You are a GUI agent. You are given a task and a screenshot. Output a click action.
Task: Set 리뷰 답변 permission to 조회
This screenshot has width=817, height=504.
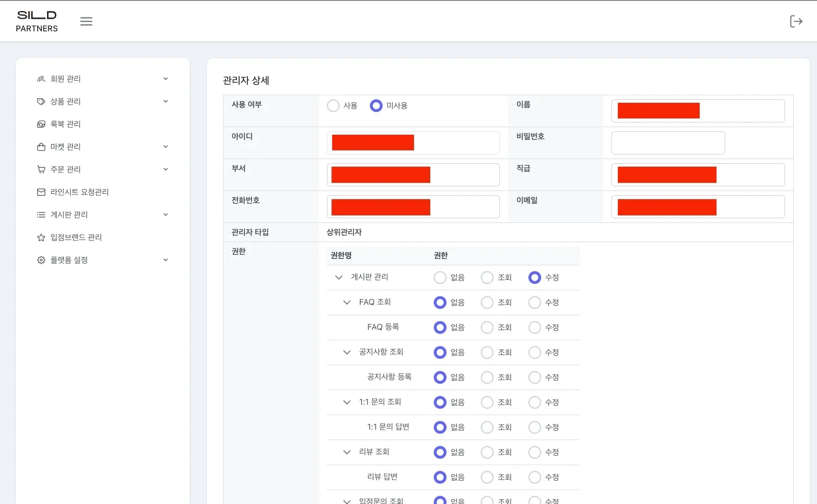(487, 477)
